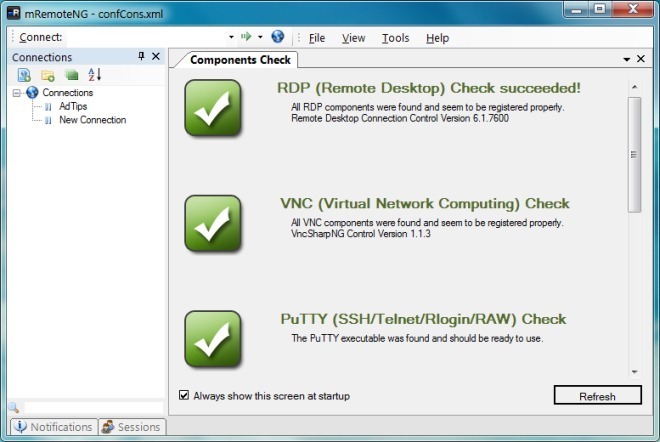Click the mRemoteNG app icon in the title bar
The height and width of the screenshot is (442, 660).
pyautogui.click(x=13, y=13)
